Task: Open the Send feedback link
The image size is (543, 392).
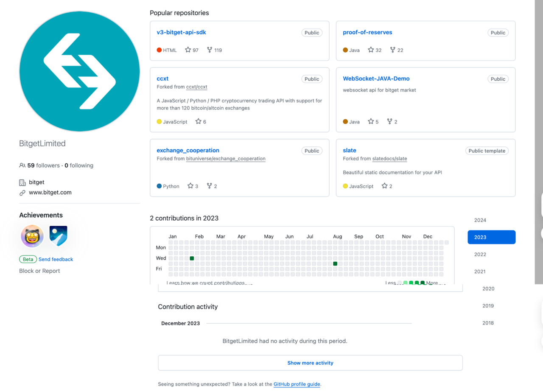Action: [56, 259]
